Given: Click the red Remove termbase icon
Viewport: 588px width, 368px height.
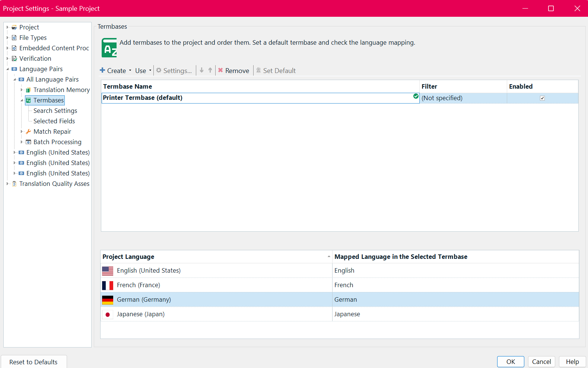Looking at the screenshot, I should (x=220, y=70).
